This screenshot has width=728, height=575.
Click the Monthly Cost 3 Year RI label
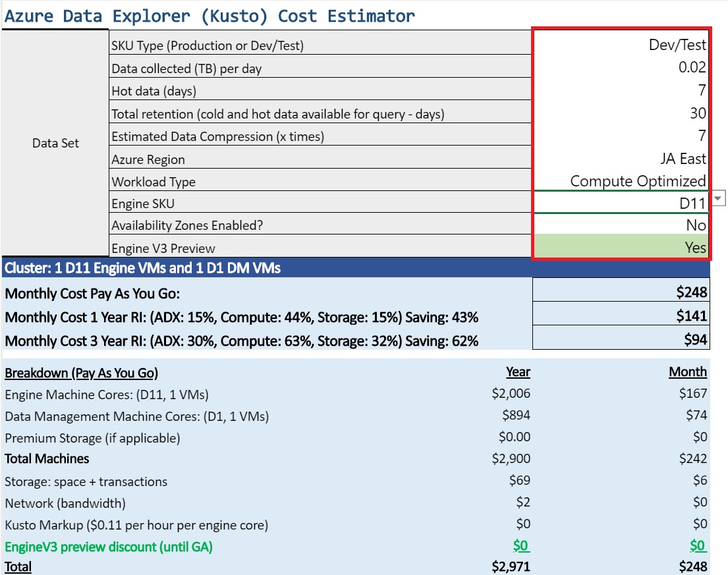(x=241, y=341)
